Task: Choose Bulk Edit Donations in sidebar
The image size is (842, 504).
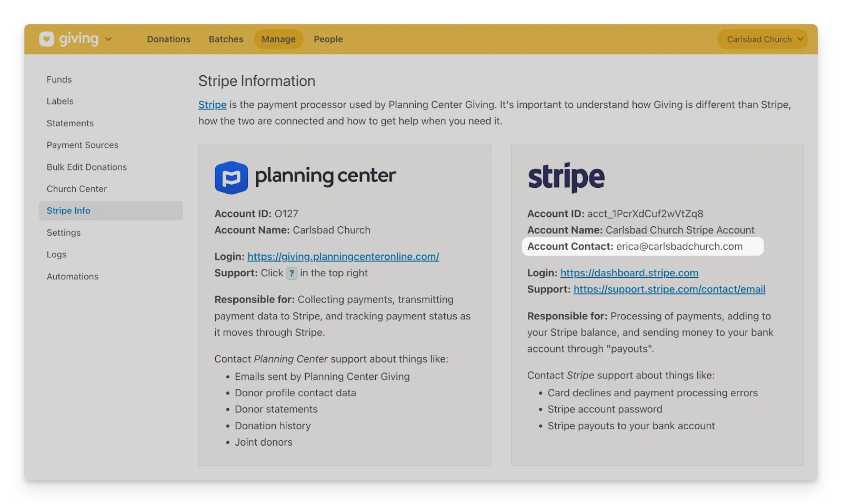Action: coord(86,167)
